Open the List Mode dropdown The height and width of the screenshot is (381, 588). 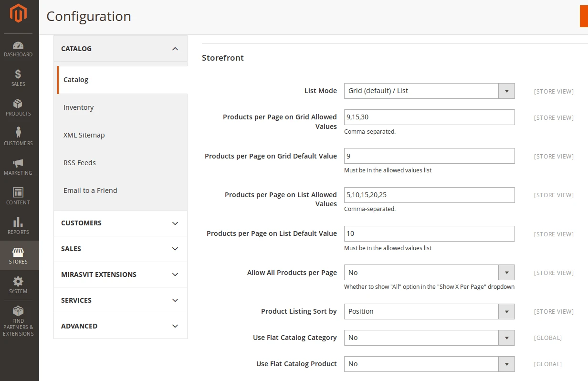506,91
